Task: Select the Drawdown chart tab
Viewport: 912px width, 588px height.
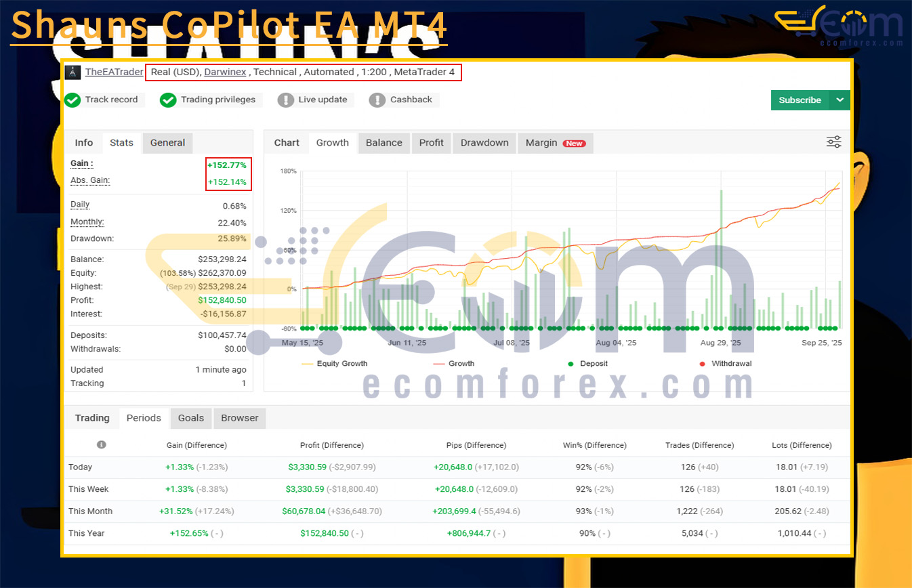Action: click(x=484, y=143)
